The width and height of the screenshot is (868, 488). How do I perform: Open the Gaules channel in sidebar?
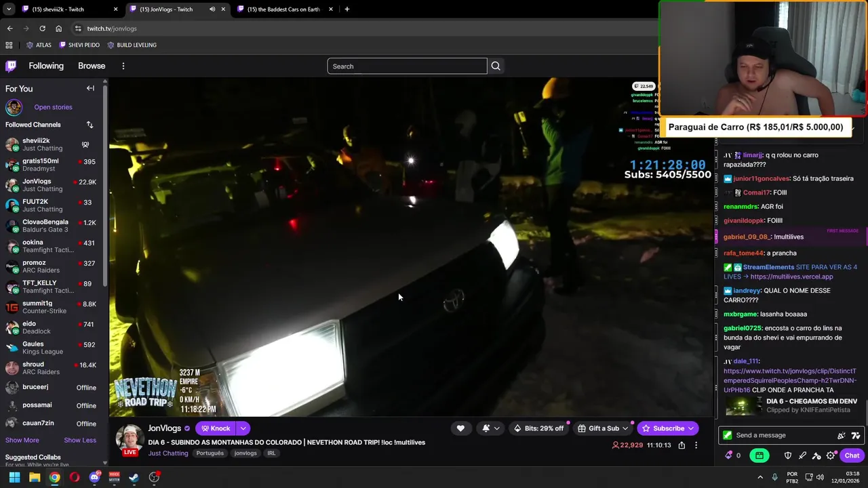(x=52, y=348)
